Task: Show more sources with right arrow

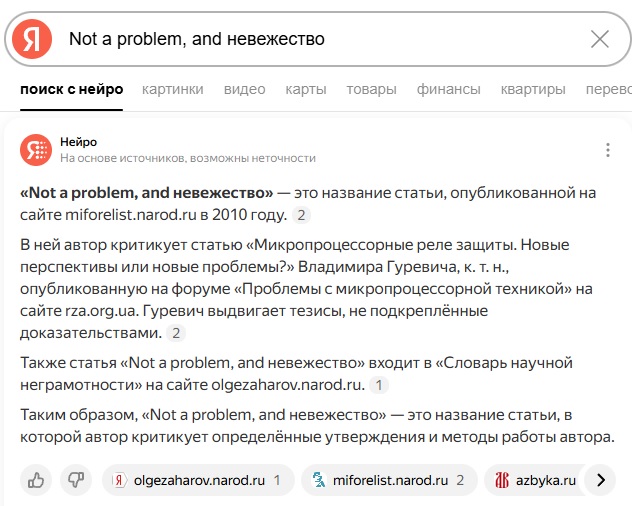Action: [x=601, y=480]
